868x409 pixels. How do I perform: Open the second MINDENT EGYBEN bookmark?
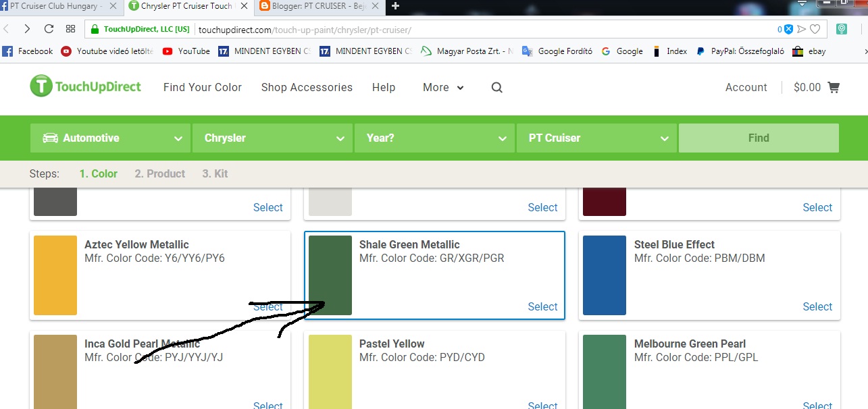click(365, 51)
